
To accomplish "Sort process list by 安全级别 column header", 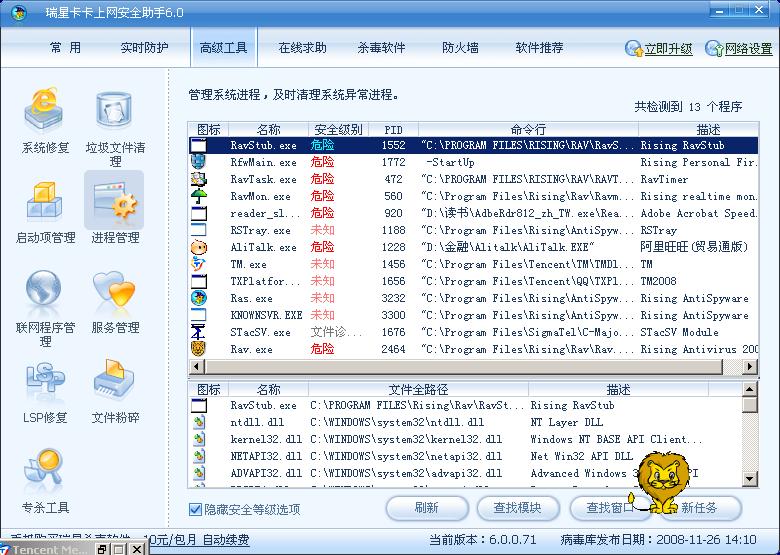I will [338, 129].
